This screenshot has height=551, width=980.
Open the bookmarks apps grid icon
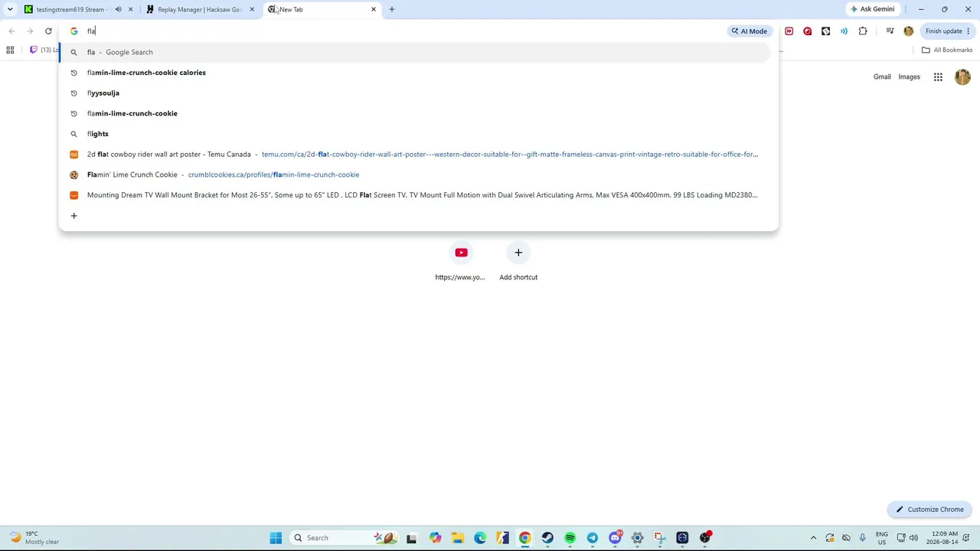click(x=10, y=50)
